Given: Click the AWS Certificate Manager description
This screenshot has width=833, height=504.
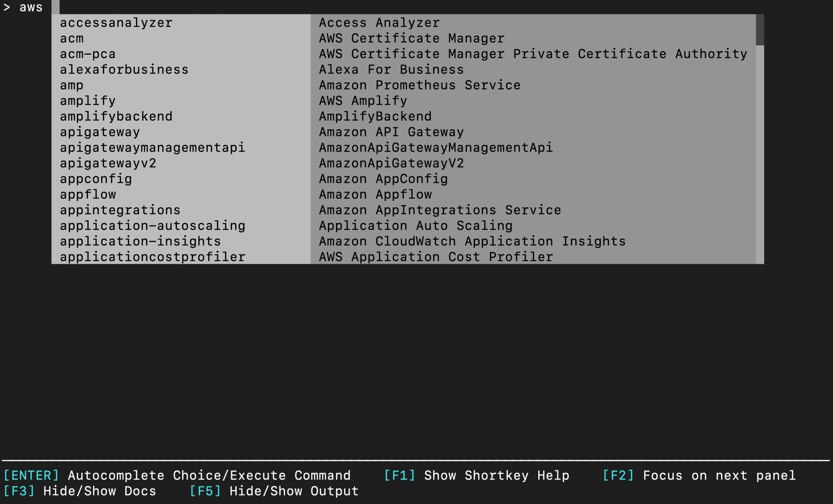Looking at the screenshot, I should click(412, 38).
